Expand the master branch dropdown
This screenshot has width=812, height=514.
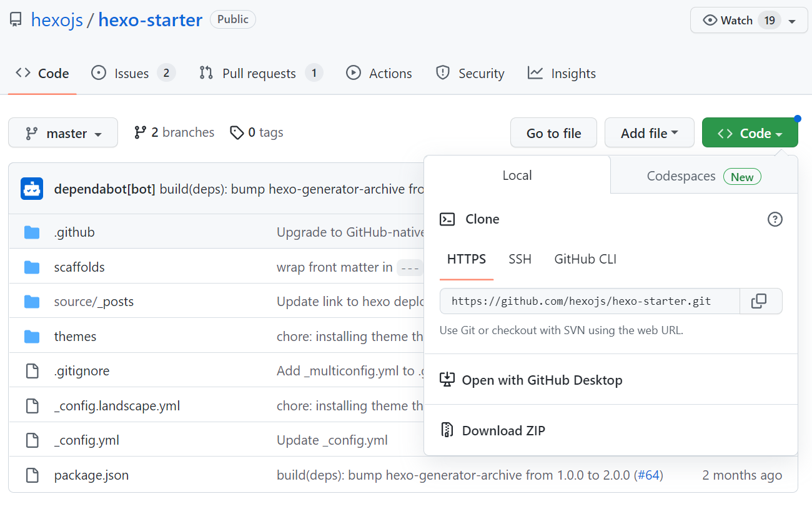click(63, 133)
